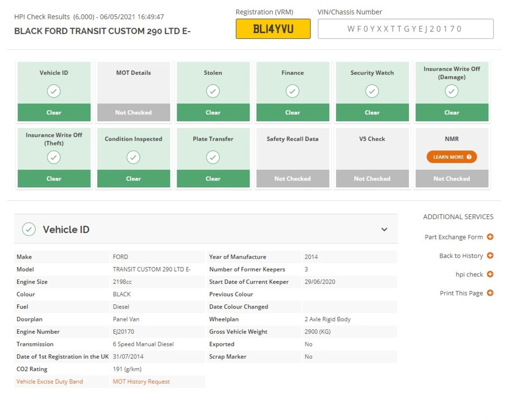Click current keeper start date "29/06/2020"
The height and width of the screenshot is (420, 512).
(x=320, y=282)
